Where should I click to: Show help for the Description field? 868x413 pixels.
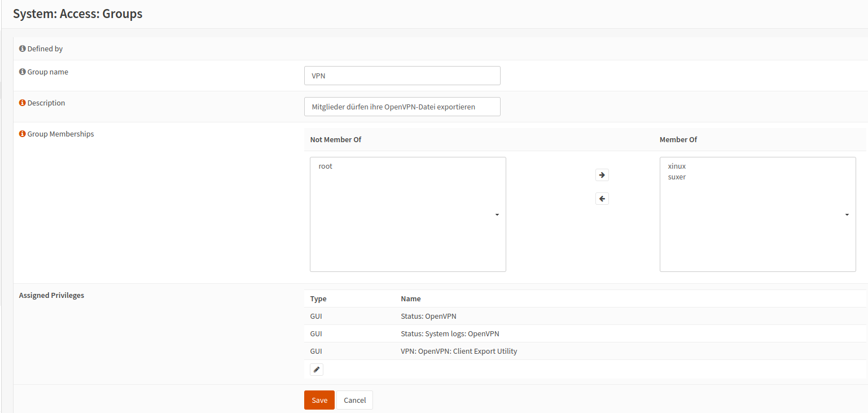coord(23,103)
